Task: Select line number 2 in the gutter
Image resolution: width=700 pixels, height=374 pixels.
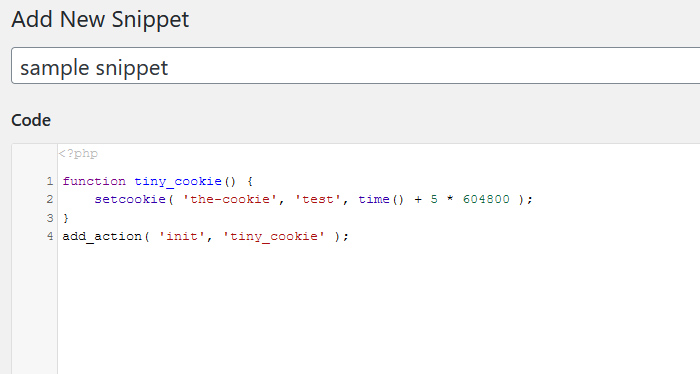Action: tap(50, 199)
